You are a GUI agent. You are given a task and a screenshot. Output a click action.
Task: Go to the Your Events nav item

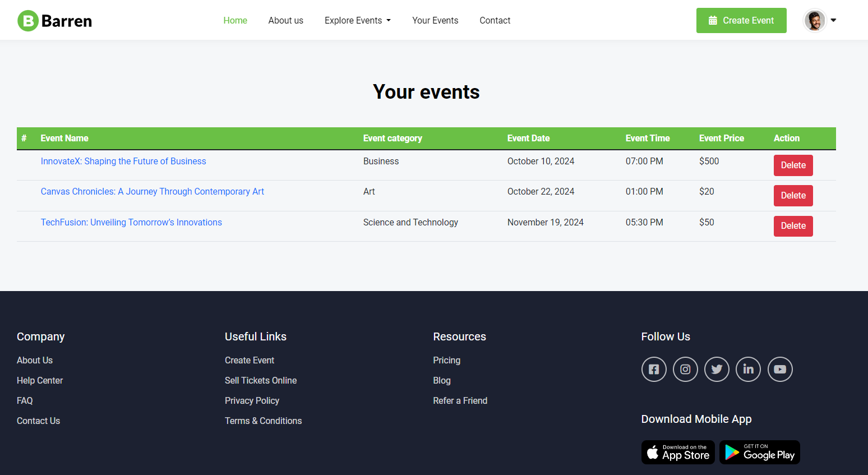435,21
